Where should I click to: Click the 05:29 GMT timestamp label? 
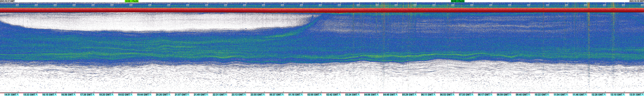pyautogui.click(x=409, y=95)
